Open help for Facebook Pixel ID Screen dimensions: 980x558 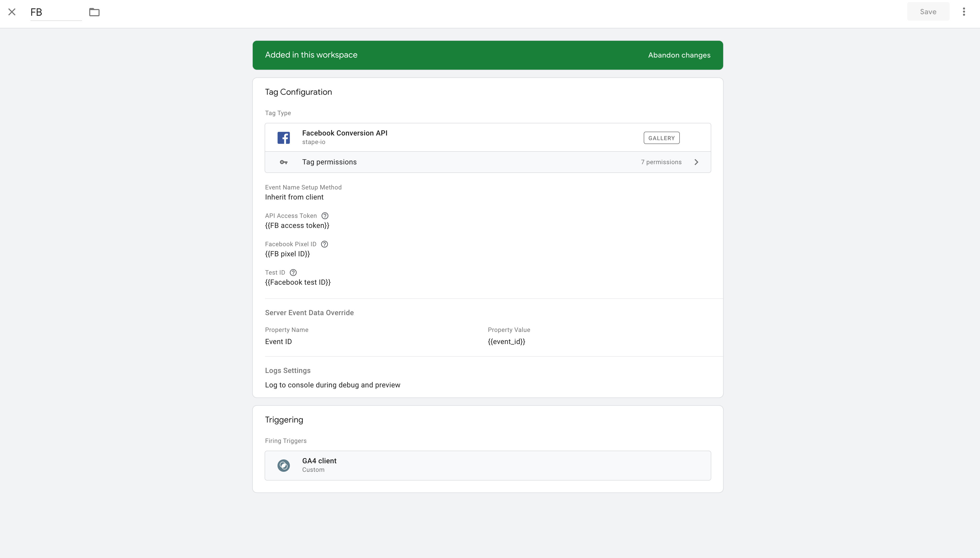point(324,244)
